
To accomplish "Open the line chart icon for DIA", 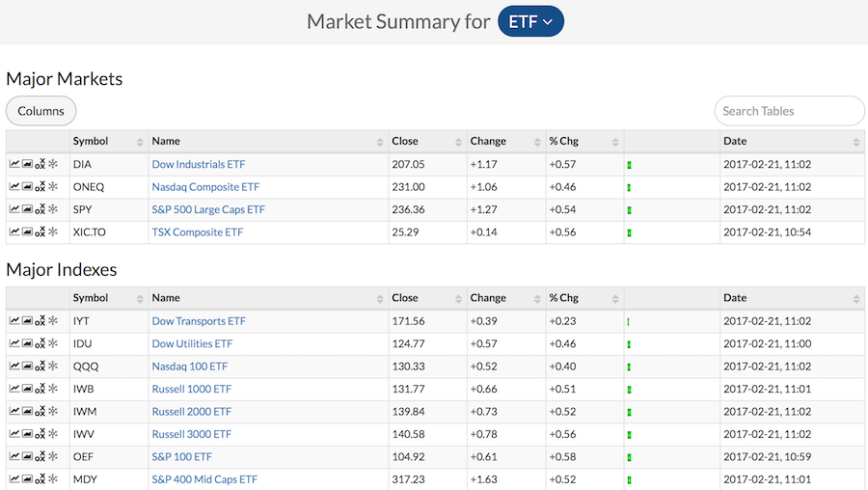I will click(14, 165).
